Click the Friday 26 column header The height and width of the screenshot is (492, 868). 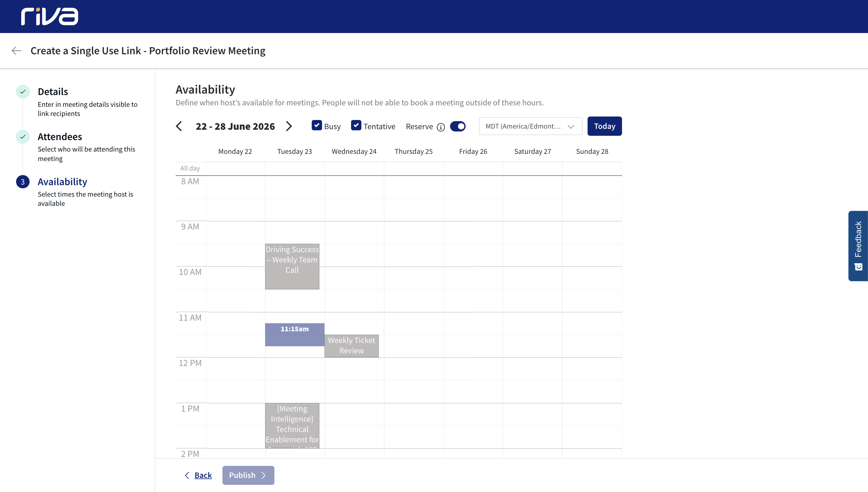(x=473, y=151)
